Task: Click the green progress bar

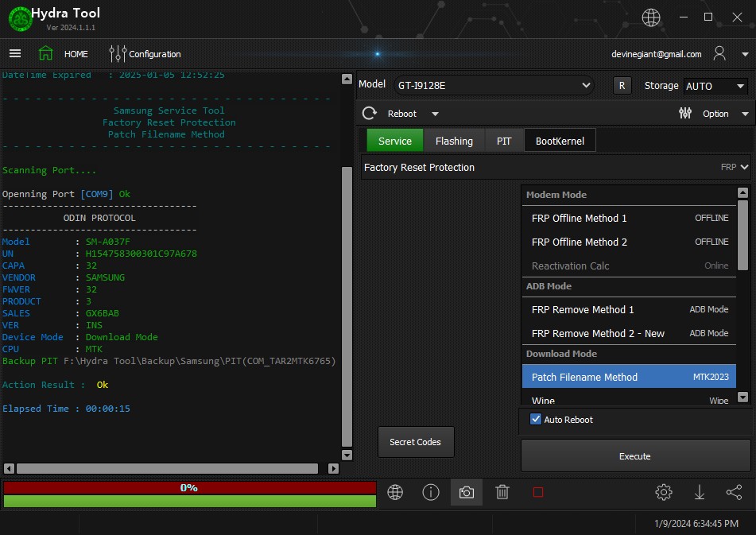Action: (x=189, y=501)
